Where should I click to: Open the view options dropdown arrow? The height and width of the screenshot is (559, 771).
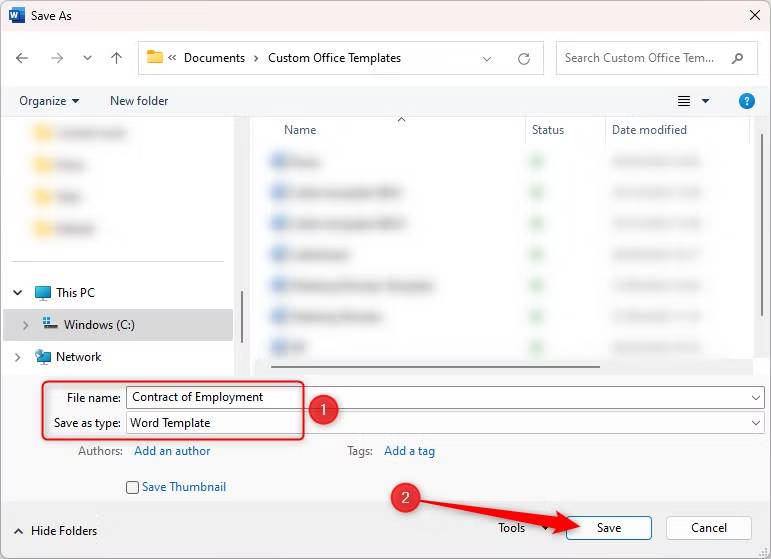pos(705,101)
